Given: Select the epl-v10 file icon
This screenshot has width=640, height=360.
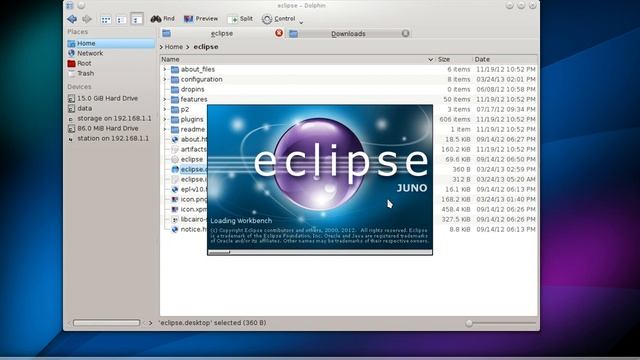Looking at the screenshot, I should pyautogui.click(x=175, y=189).
